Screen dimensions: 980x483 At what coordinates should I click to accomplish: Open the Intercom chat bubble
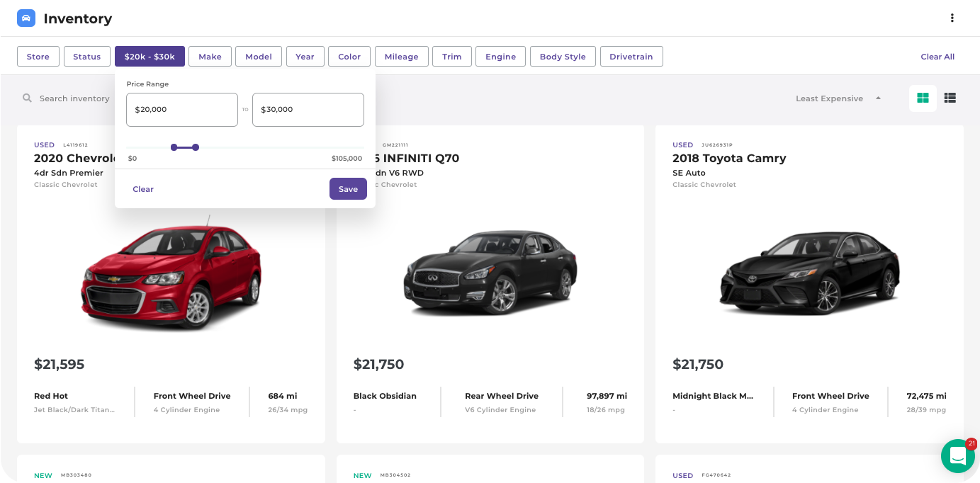tap(958, 456)
